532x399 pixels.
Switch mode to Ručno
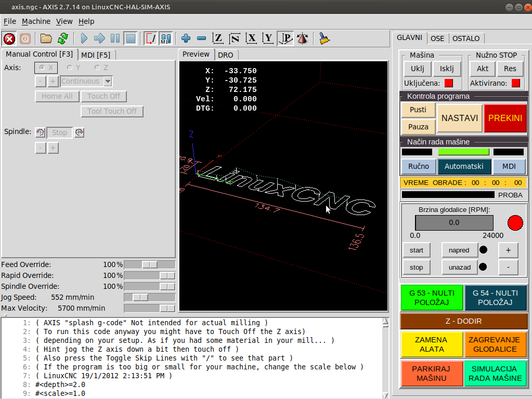tap(418, 166)
